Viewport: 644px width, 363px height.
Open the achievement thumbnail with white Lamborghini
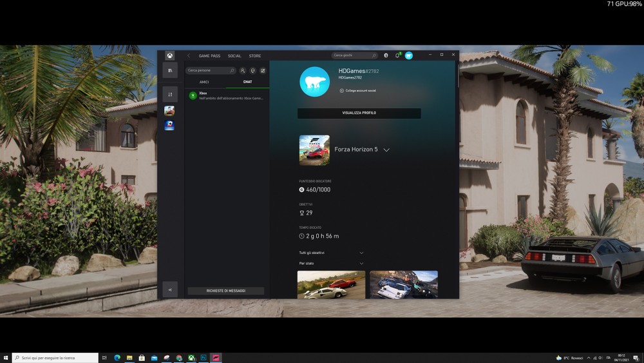(x=331, y=284)
